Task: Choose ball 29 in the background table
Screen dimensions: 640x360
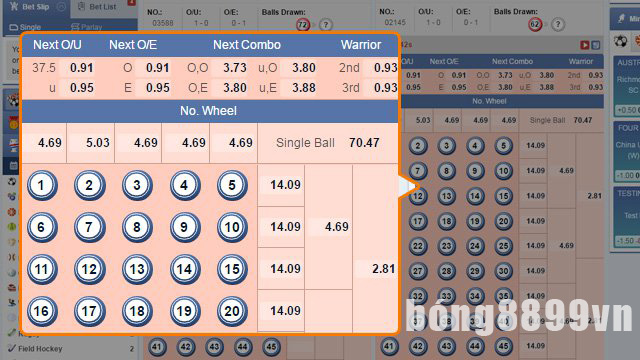Action: click(475, 271)
